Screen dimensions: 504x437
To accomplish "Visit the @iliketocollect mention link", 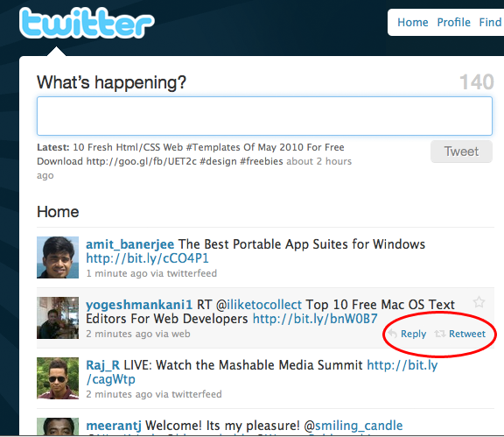I will pyautogui.click(x=259, y=305).
